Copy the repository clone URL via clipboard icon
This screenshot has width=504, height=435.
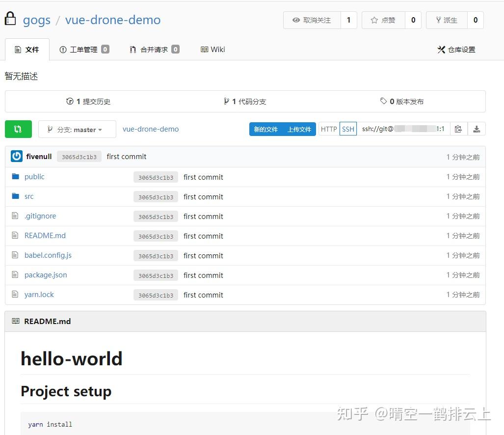pyautogui.click(x=458, y=129)
